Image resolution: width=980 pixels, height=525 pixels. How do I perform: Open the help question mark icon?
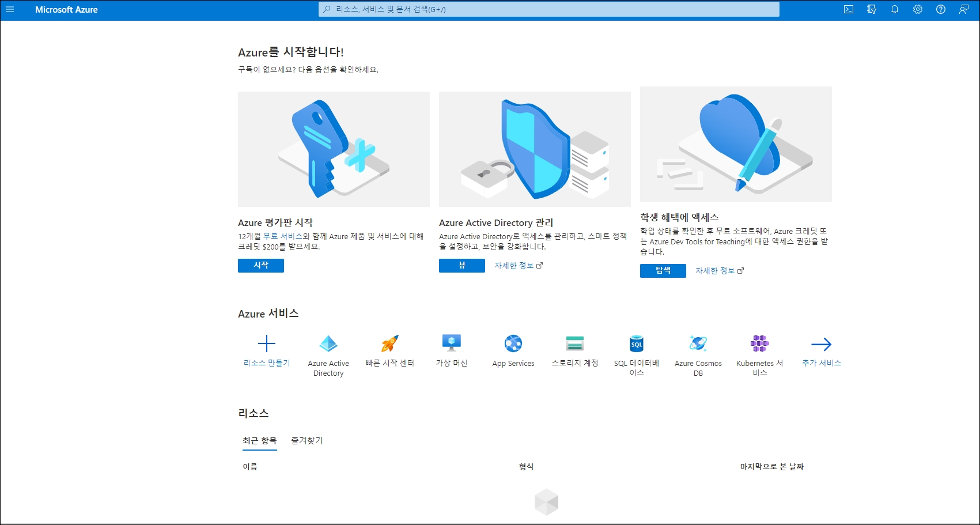tap(941, 9)
